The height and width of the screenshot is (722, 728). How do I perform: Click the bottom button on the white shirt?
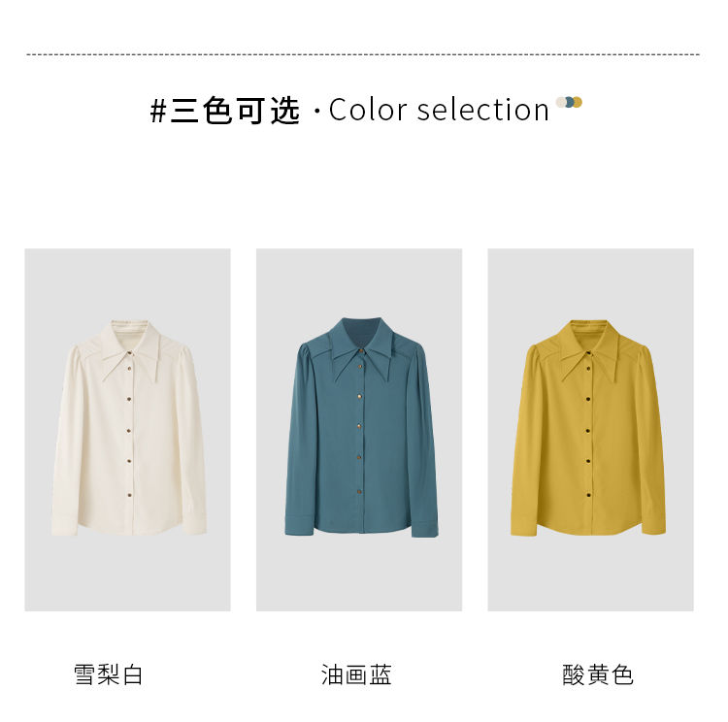[129, 495]
